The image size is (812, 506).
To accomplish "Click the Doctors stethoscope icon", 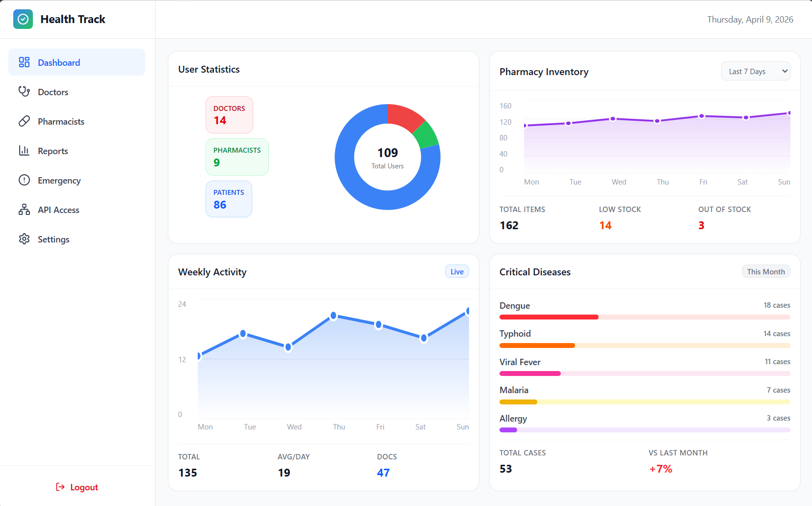I will (24, 92).
